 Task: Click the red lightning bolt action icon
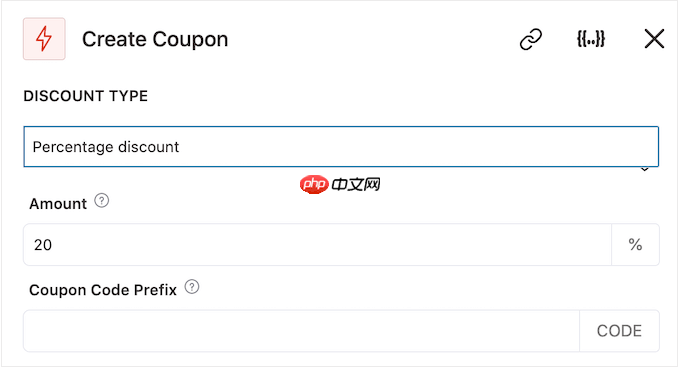(x=44, y=39)
